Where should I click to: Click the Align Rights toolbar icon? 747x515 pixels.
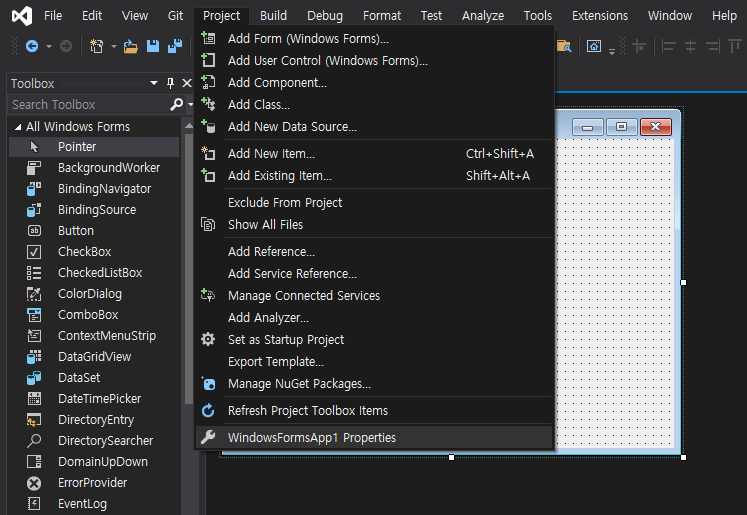(713, 46)
